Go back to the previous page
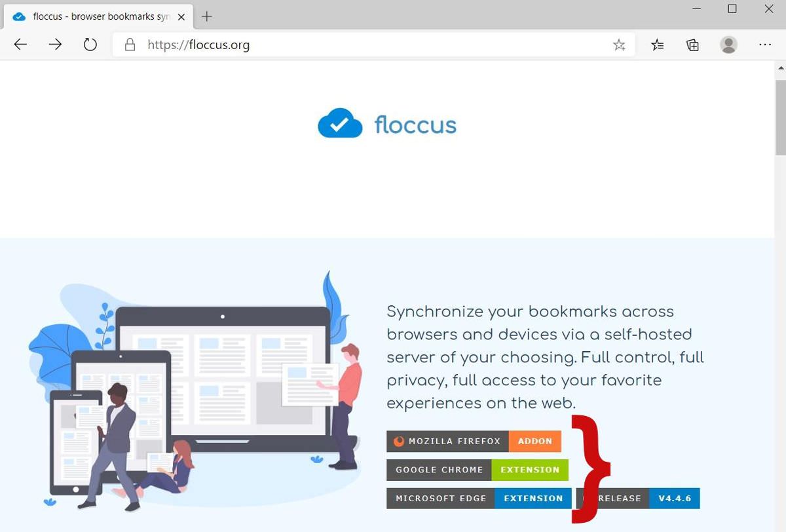This screenshot has height=532, width=786. click(x=20, y=45)
